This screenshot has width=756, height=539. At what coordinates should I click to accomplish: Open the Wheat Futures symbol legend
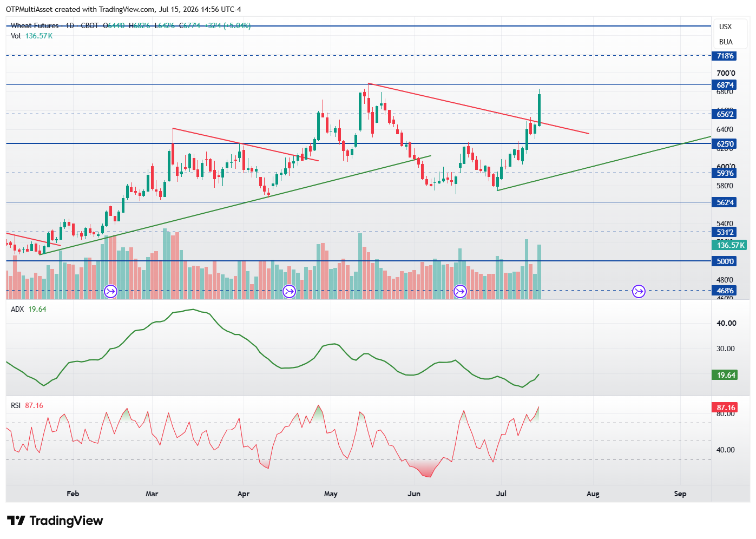click(35, 25)
